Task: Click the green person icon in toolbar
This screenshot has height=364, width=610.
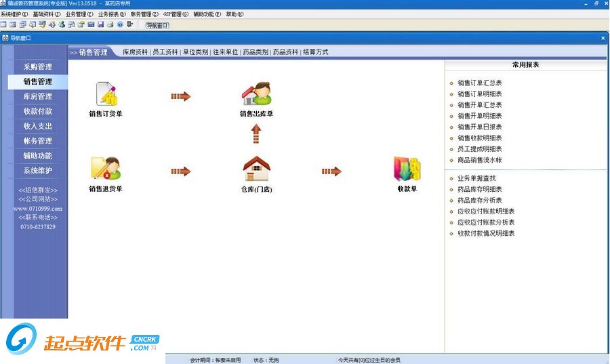Action: [62, 24]
